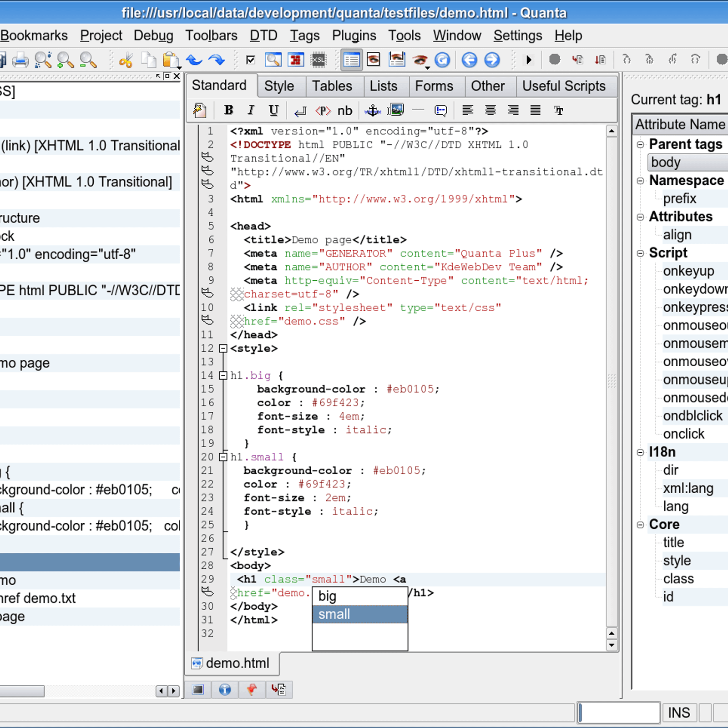This screenshot has width=728, height=728.
Task: Open the Debug menu
Action: (x=153, y=35)
